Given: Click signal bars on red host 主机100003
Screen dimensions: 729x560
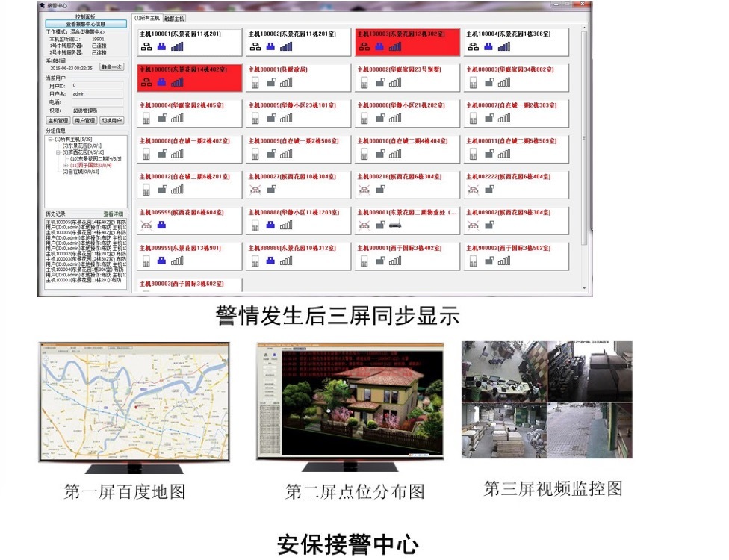Looking at the screenshot, I should pyautogui.click(x=394, y=46).
